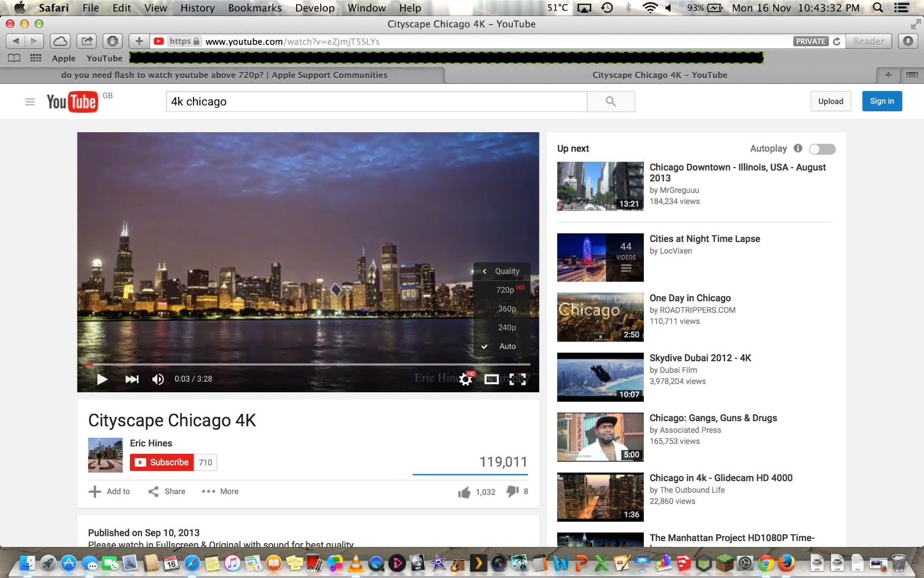Subscribe to Eric Hines channel
The height and width of the screenshot is (578, 924).
[x=162, y=462]
